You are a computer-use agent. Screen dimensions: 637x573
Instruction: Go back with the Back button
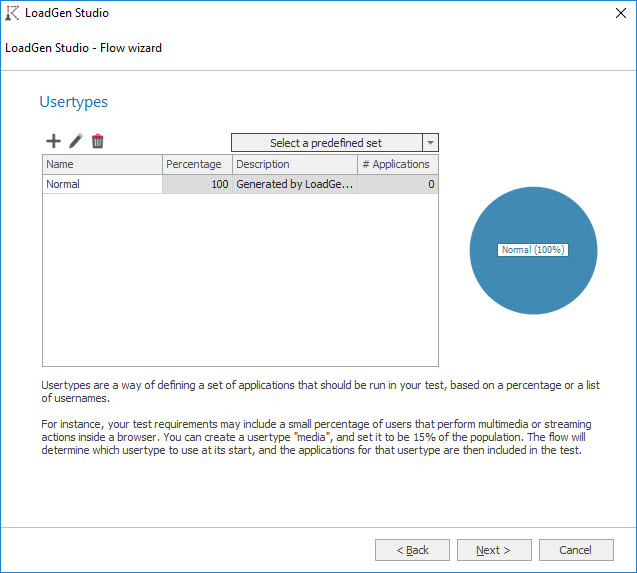click(x=412, y=550)
